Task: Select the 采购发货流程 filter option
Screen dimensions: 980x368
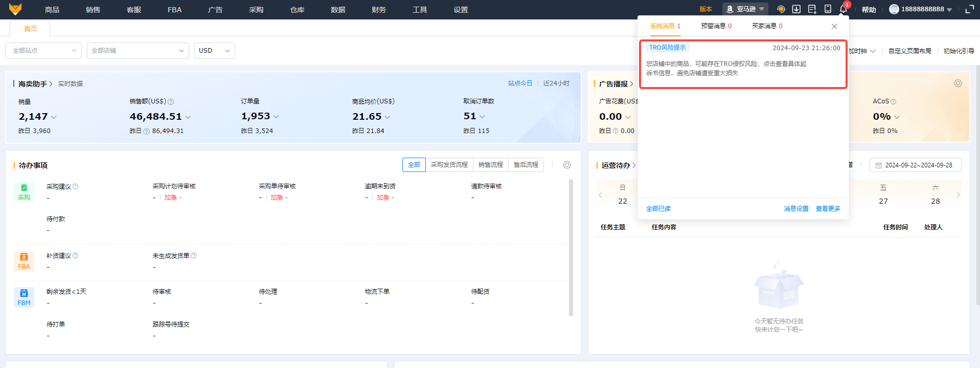Action: (x=449, y=165)
